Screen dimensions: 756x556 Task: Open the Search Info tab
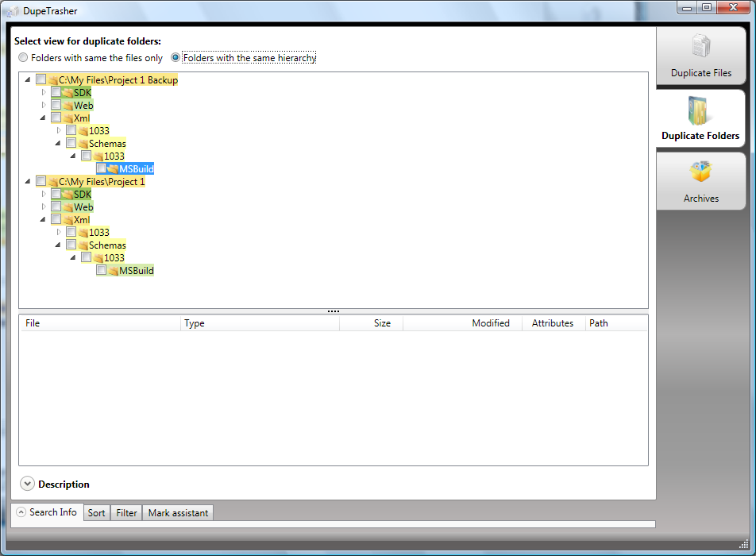pyautogui.click(x=47, y=512)
